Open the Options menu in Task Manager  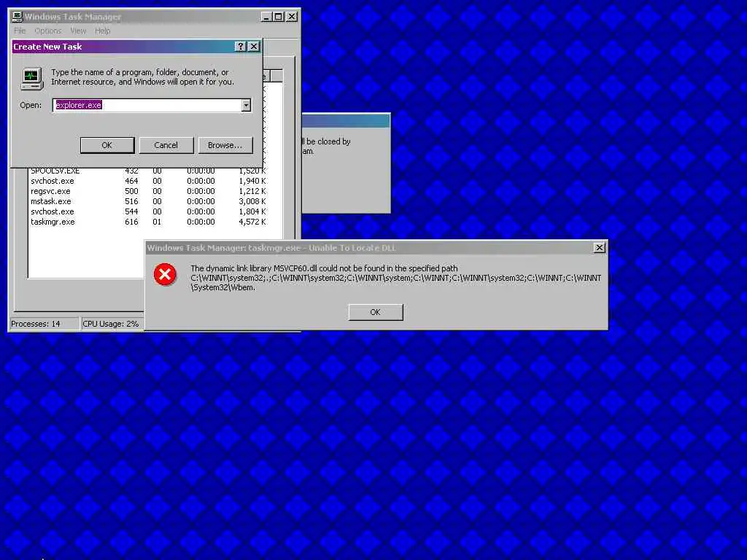[x=48, y=31]
